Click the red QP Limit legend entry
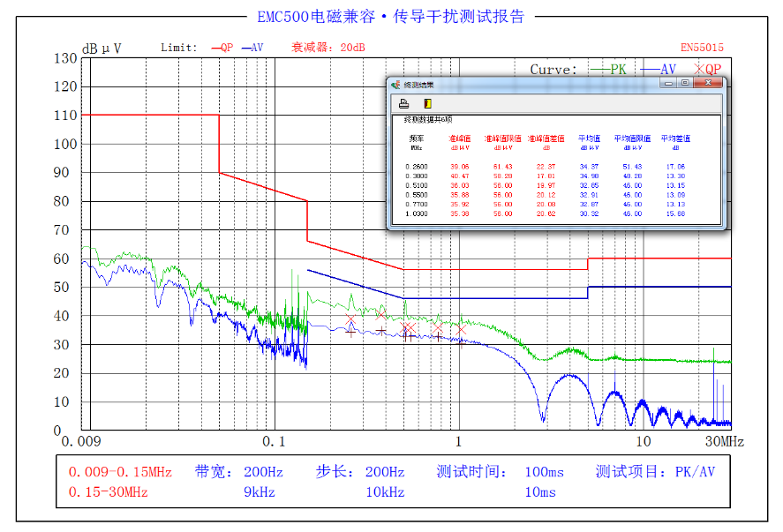Screen dimensions: 783x532 coord(222,48)
